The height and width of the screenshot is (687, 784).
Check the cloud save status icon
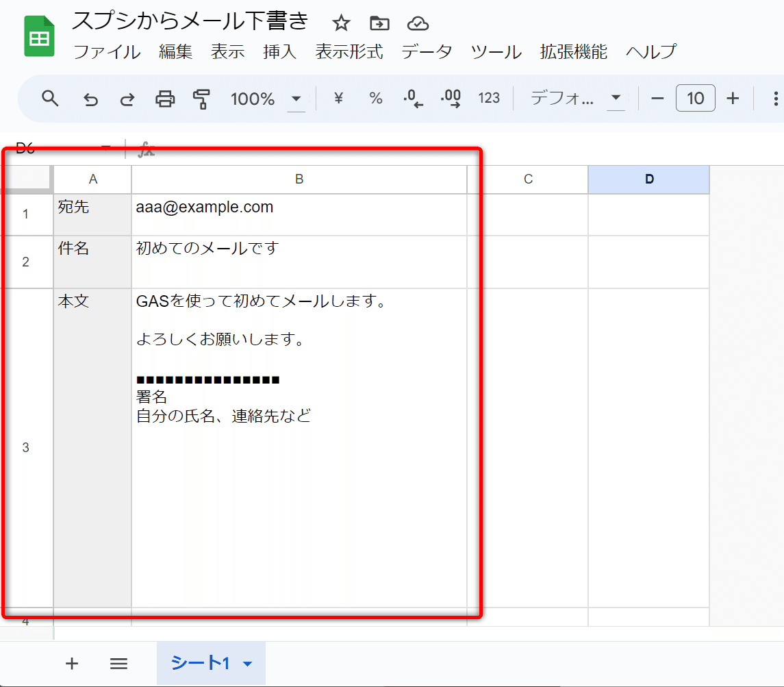pyautogui.click(x=418, y=23)
